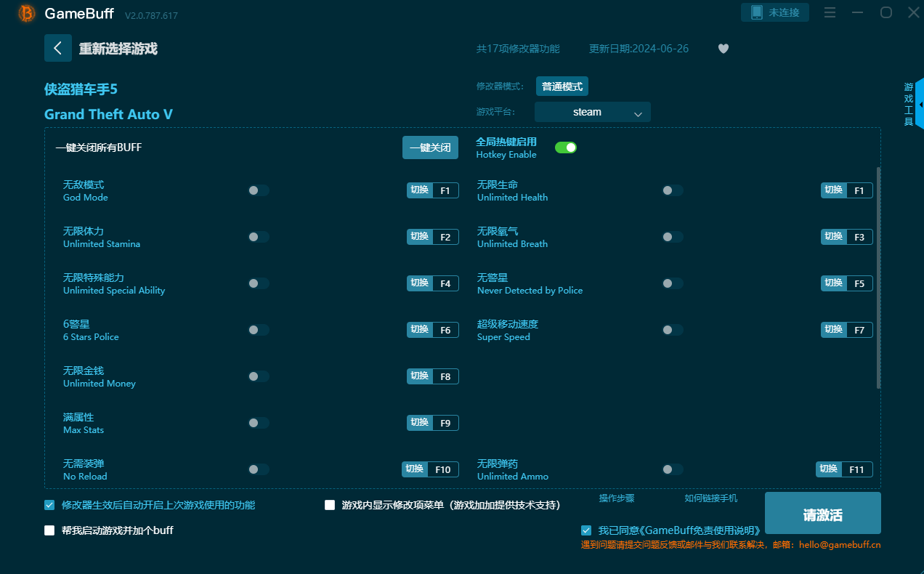Enable the Unlimited Health toggle
The image size is (924, 574).
click(673, 190)
